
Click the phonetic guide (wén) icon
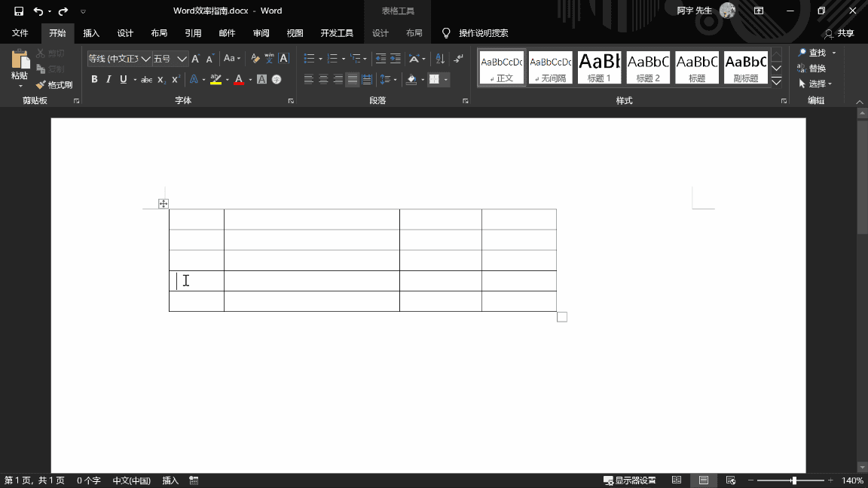[x=269, y=59]
